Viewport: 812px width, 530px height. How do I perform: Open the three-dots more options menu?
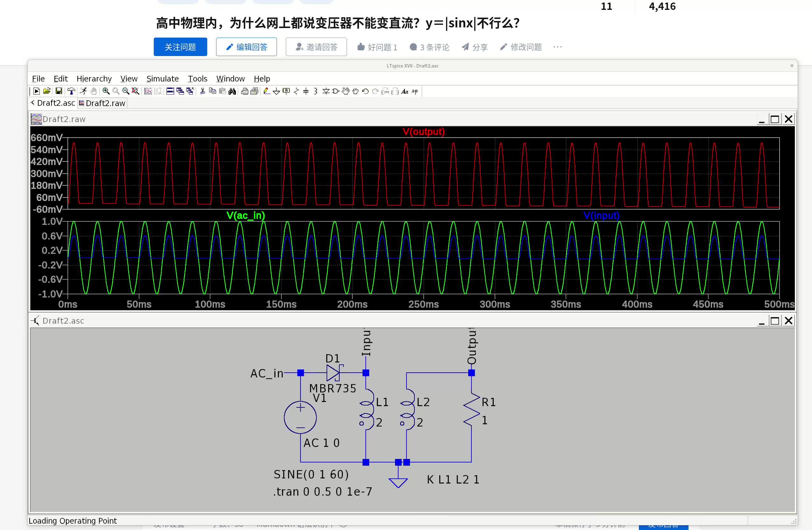point(557,47)
